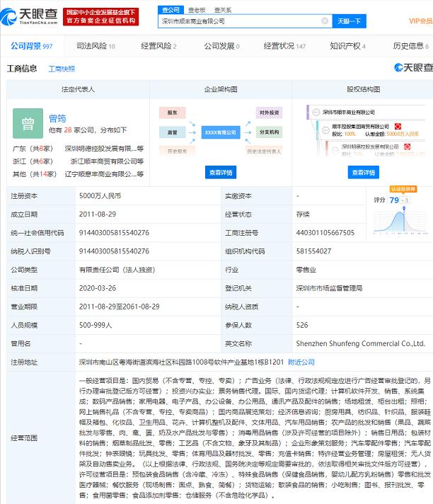
Task: Select staff size 500-999人
Action: [96, 326]
